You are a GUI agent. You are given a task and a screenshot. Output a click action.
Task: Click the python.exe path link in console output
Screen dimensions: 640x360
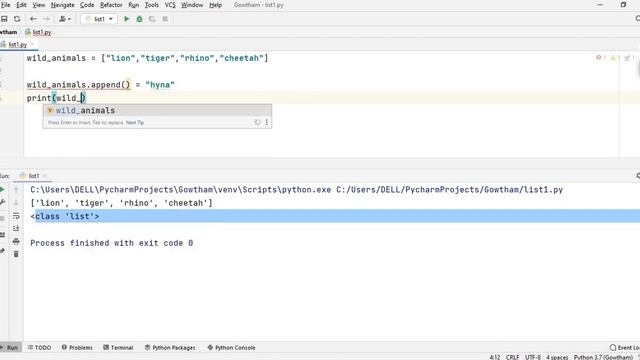coord(180,190)
